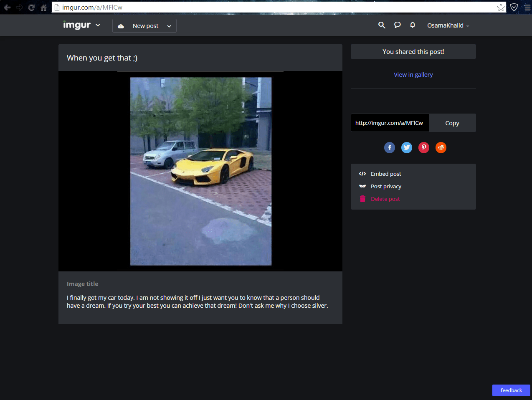The height and width of the screenshot is (400, 532).
Task: Expand the imgur logo dropdown
Action: [x=98, y=25]
